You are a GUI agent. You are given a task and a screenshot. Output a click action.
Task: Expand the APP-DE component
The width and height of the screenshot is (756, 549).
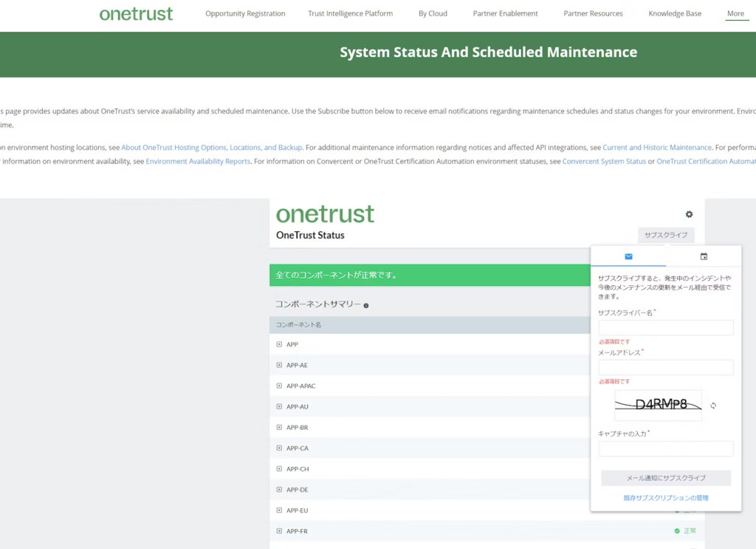pos(279,489)
